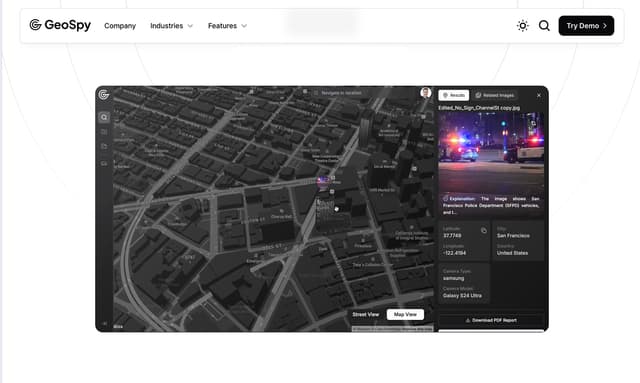Toggle light/dark theme sun icon
Image resolution: width=640 pixels, height=383 pixels.
coord(522,26)
